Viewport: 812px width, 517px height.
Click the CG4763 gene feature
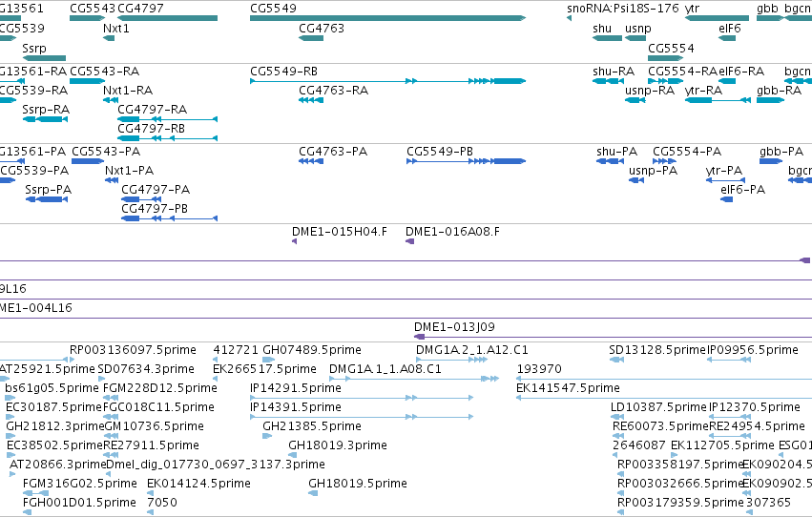311,38
